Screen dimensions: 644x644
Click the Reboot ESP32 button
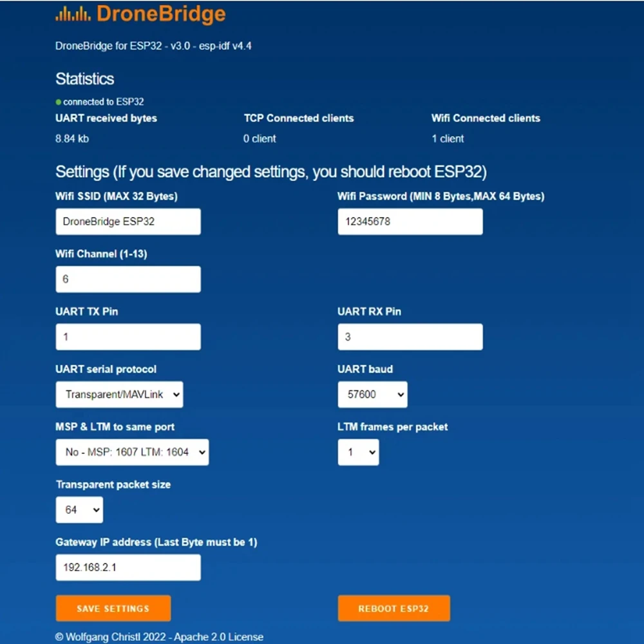[394, 609]
